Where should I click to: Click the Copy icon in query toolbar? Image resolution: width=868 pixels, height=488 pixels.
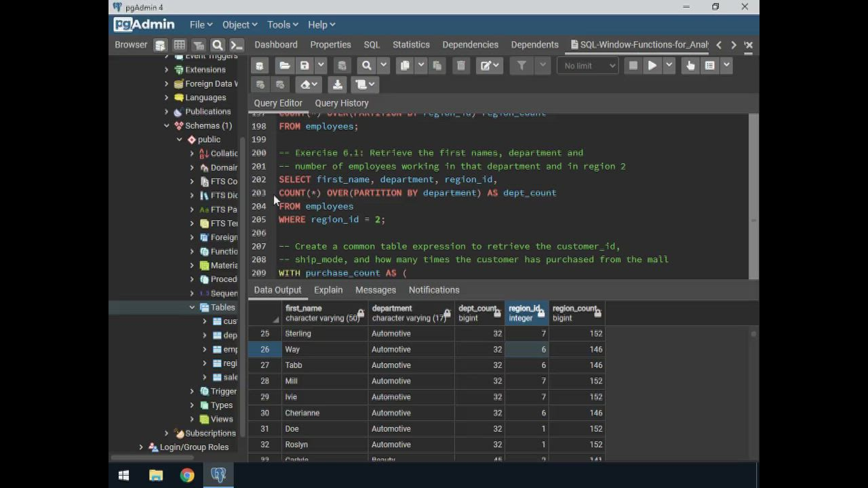click(x=405, y=66)
